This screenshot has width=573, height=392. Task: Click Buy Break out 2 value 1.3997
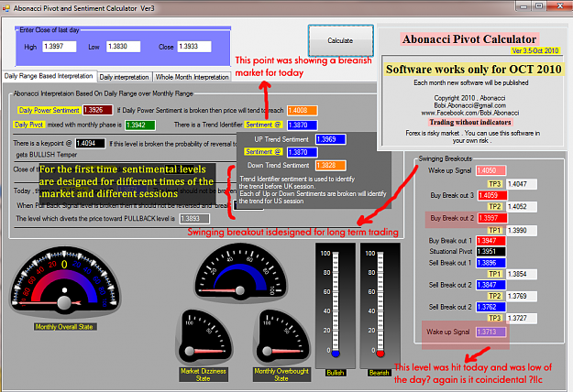(491, 218)
